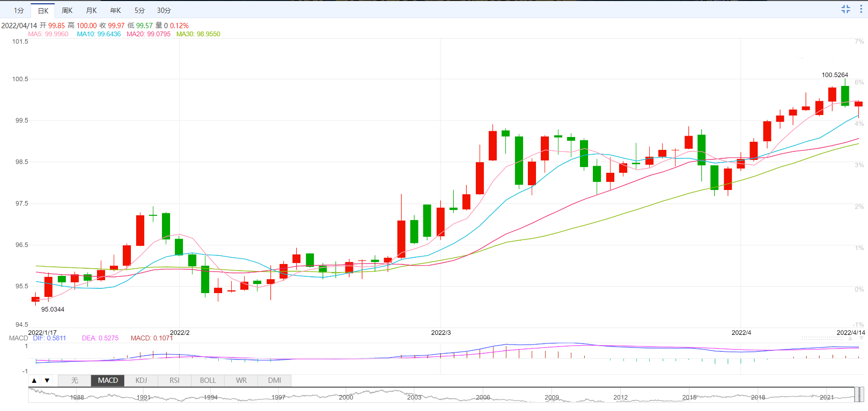Viewport: 868px width, 411px height.
Task: Click the DEA: 0.5275 value
Action: [100, 338]
